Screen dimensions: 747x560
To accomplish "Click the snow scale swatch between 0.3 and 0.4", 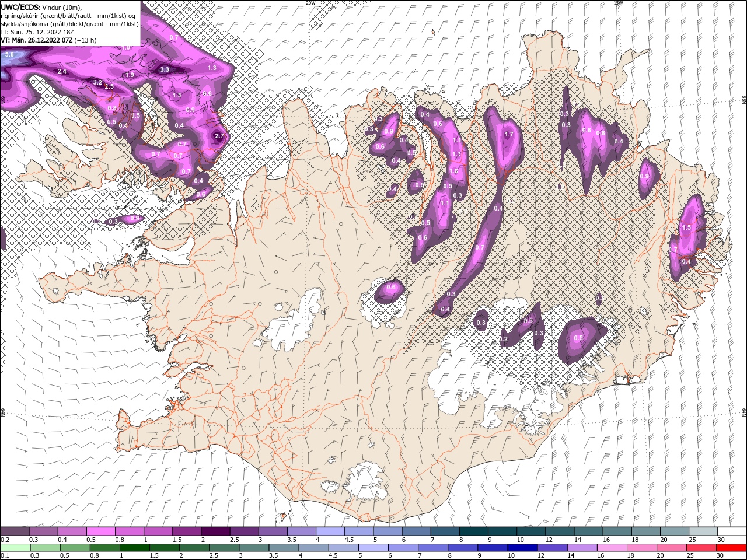I will pos(43,531).
